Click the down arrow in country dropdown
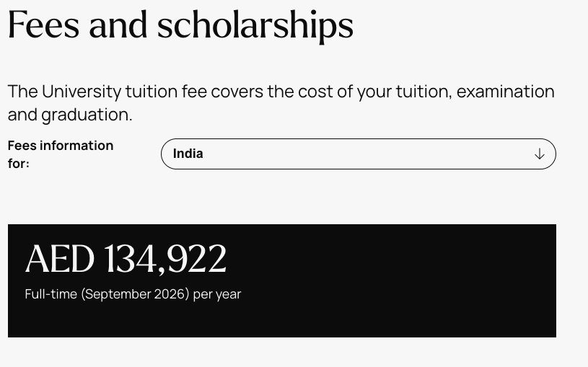588x367 pixels. click(x=539, y=154)
